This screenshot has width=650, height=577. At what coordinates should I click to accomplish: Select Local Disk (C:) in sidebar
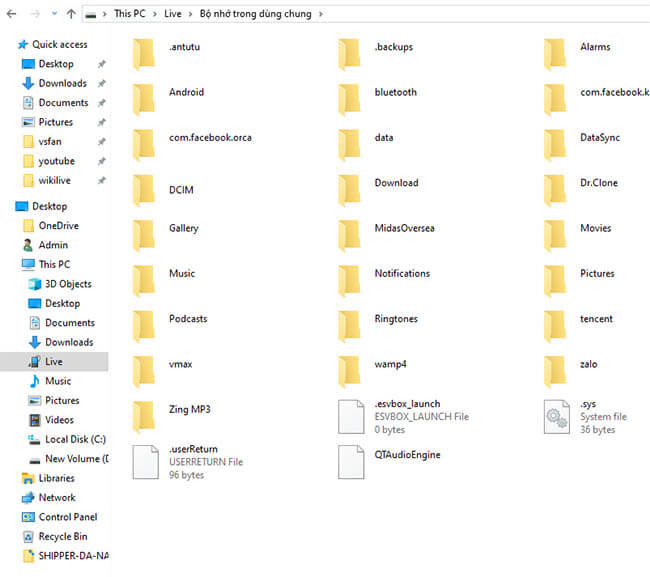tap(76, 439)
